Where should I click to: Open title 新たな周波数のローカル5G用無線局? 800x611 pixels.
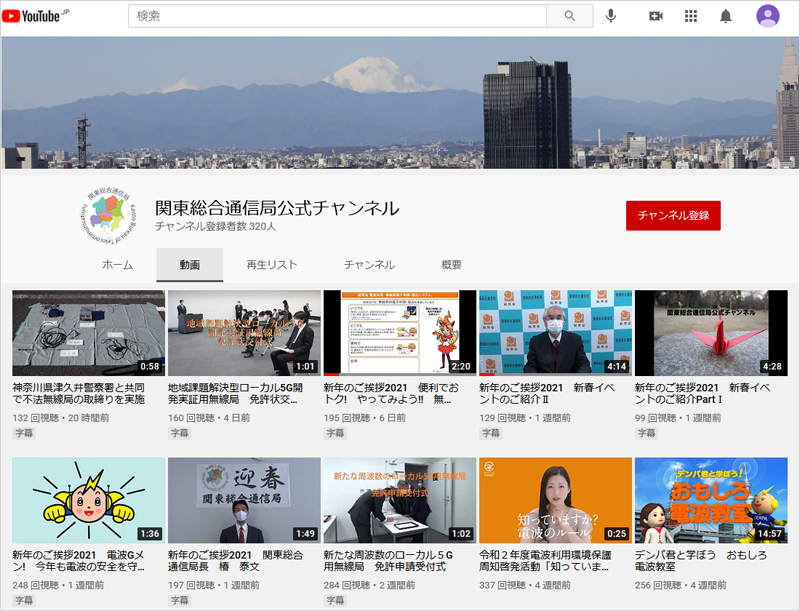click(388, 561)
